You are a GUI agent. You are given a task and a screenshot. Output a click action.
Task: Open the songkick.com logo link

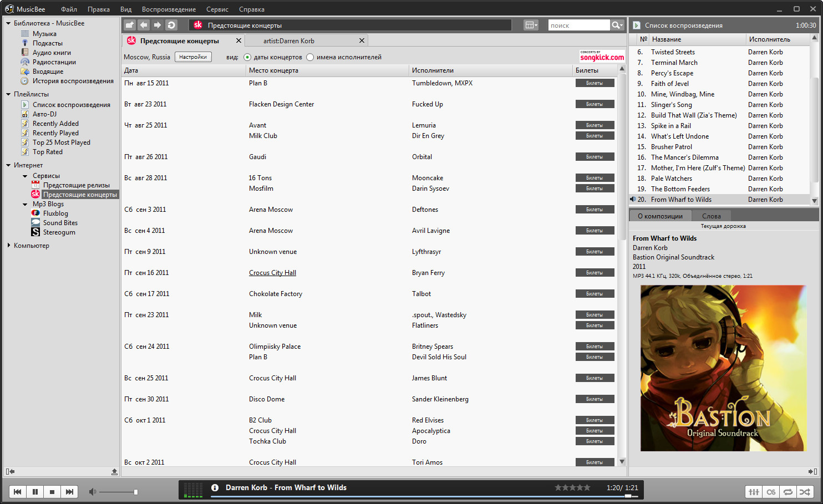[x=602, y=56]
